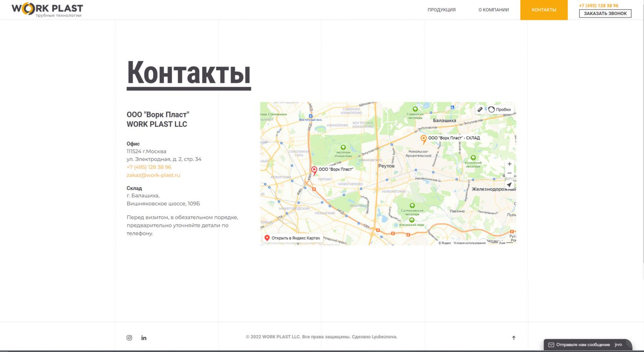Click the Восточный вкз. label on the map

coord(310,120)
